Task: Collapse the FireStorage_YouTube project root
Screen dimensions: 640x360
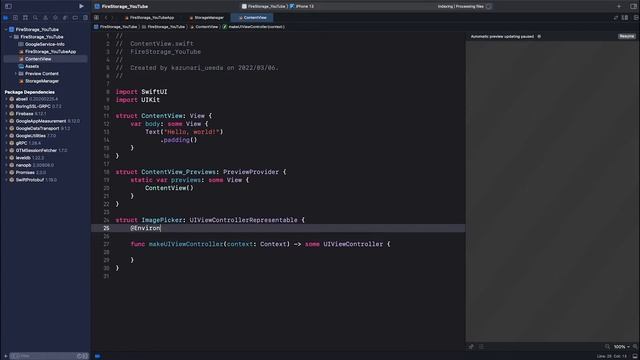Action: (x=6, y=29)
